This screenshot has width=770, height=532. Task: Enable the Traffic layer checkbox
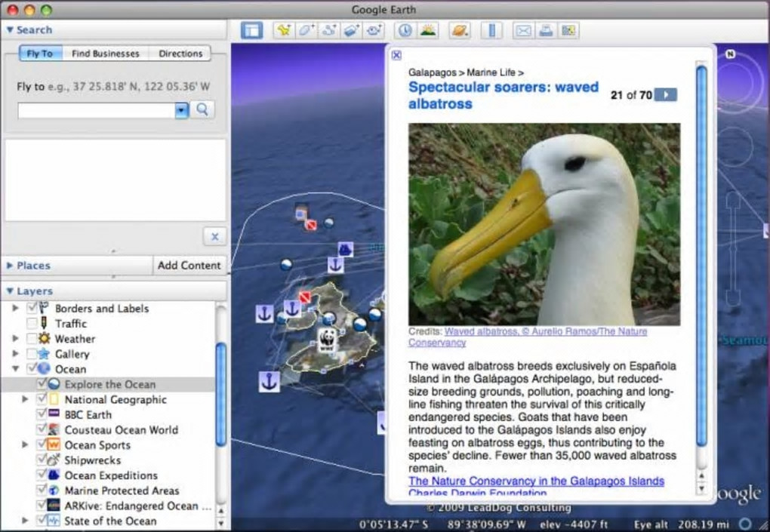point(32,324)
